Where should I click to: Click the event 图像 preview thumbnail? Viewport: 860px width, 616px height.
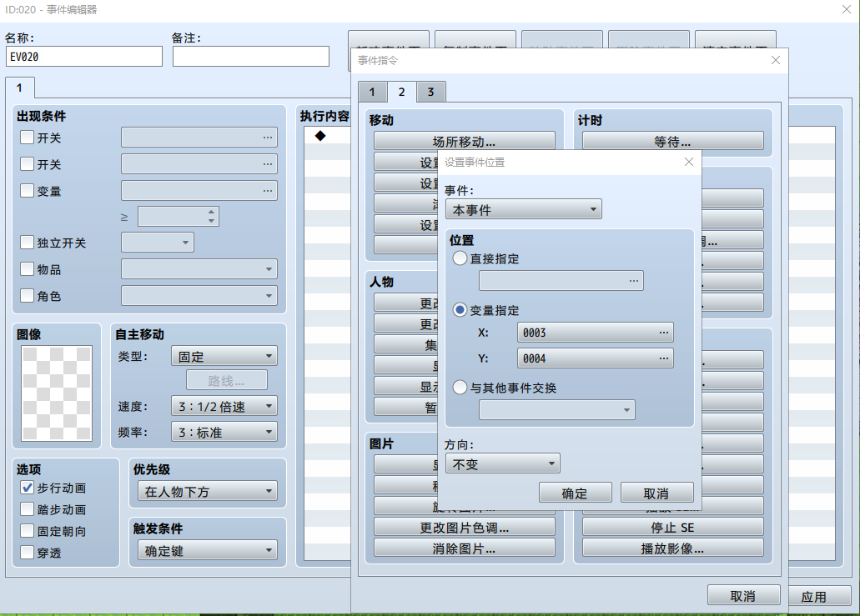57,393
